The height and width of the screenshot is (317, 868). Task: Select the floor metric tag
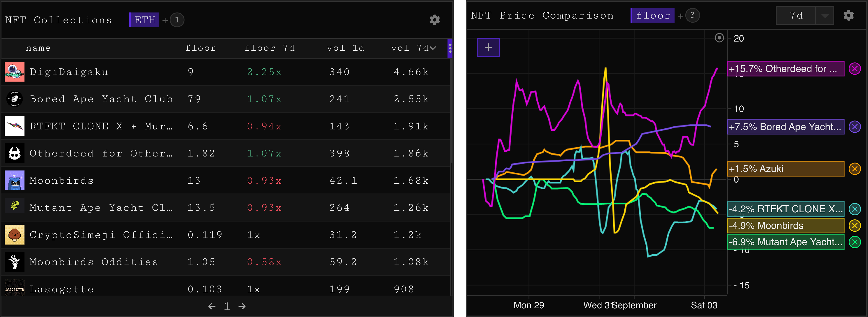[x=652, y=16]
